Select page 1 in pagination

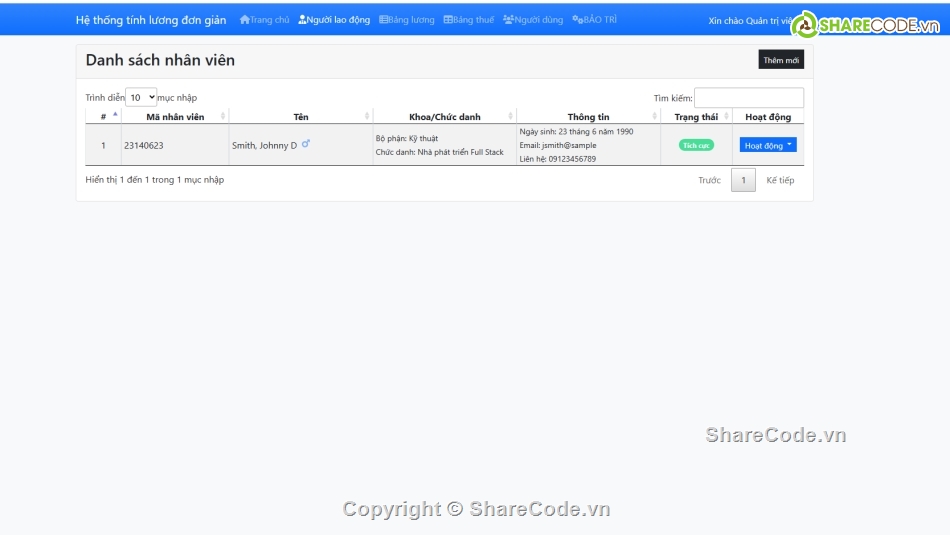(x=743, y=180)
